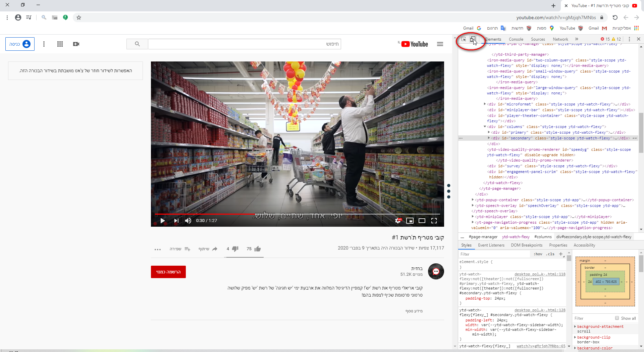
Task: Open the Properties tab
Action: click(558, 245)
